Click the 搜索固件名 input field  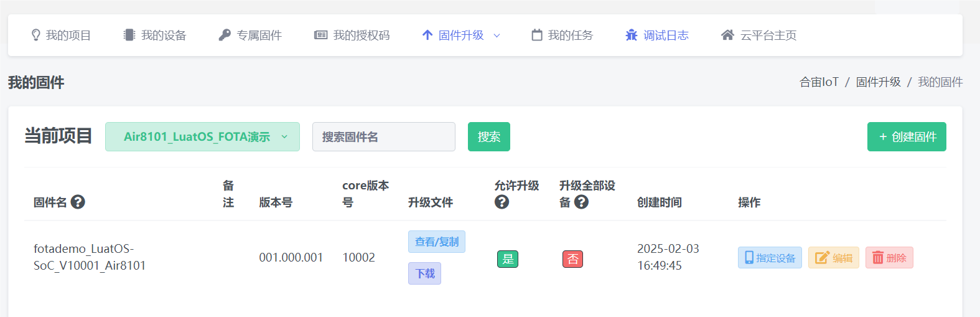pos(384,136)
